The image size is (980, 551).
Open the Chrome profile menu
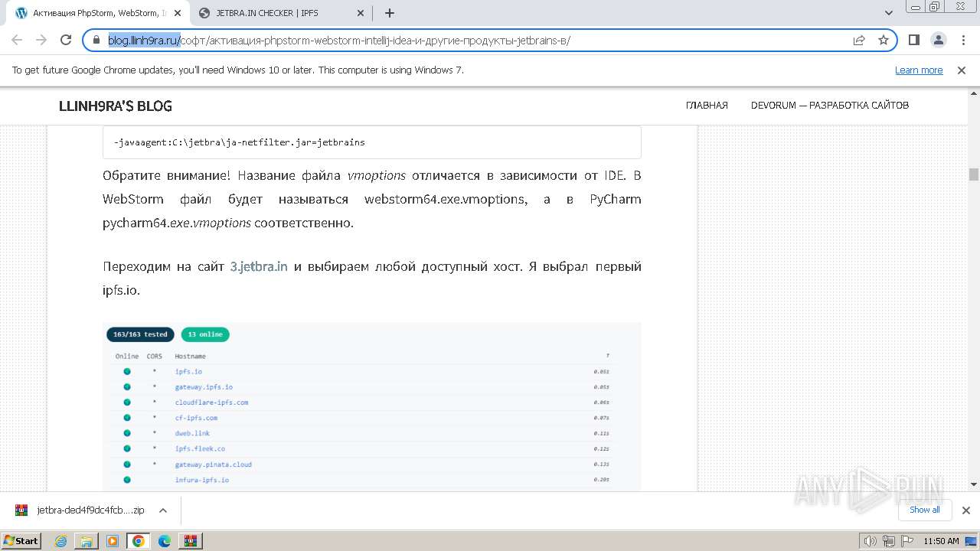click(x=939, y=41)
